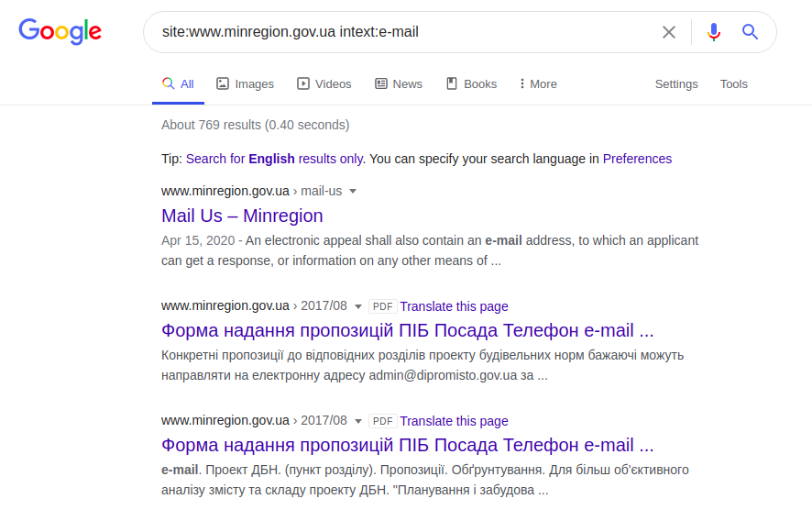Expand dropdown arrow next to mail-us result

353,192
